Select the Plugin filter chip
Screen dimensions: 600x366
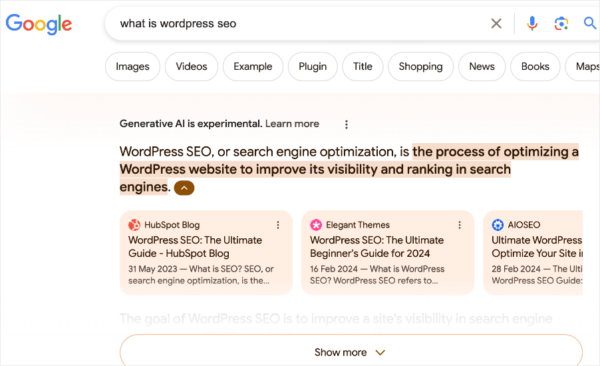(x=313, y=67)
